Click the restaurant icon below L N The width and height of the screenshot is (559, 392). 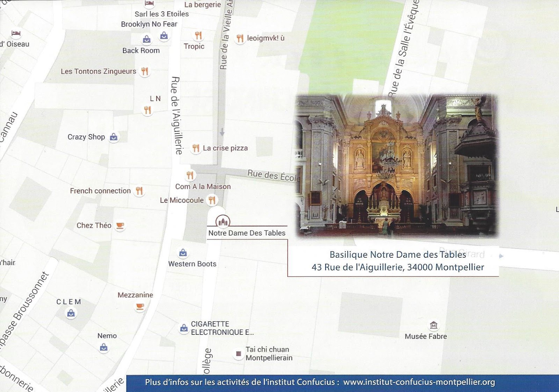pyautogui.click(x=147, y=110)
